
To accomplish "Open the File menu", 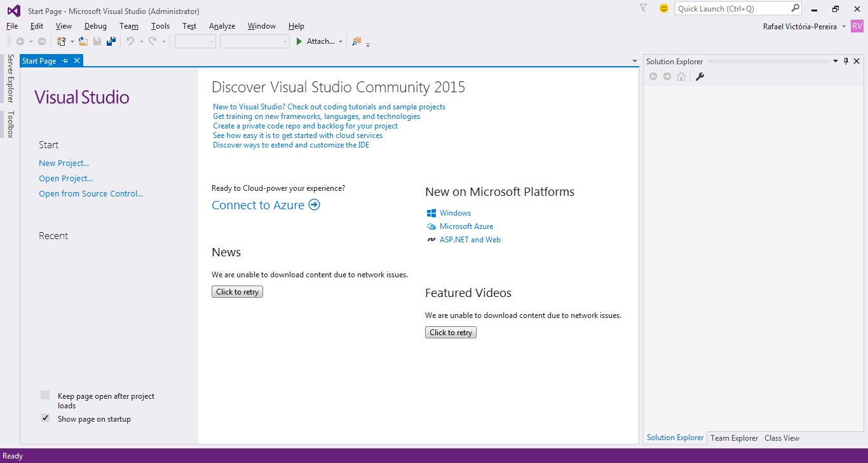I will coord(12,26).
